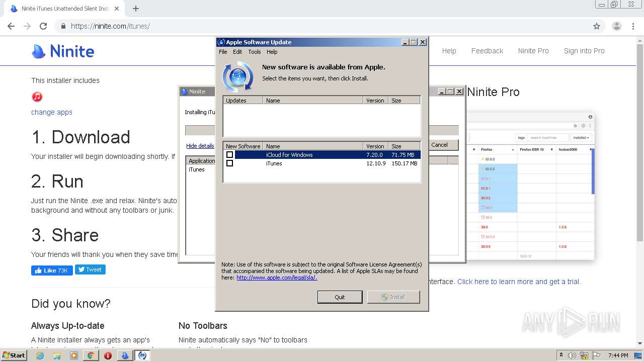Open a new Chrome tab

pyautogui.click(x=135, y=9)
